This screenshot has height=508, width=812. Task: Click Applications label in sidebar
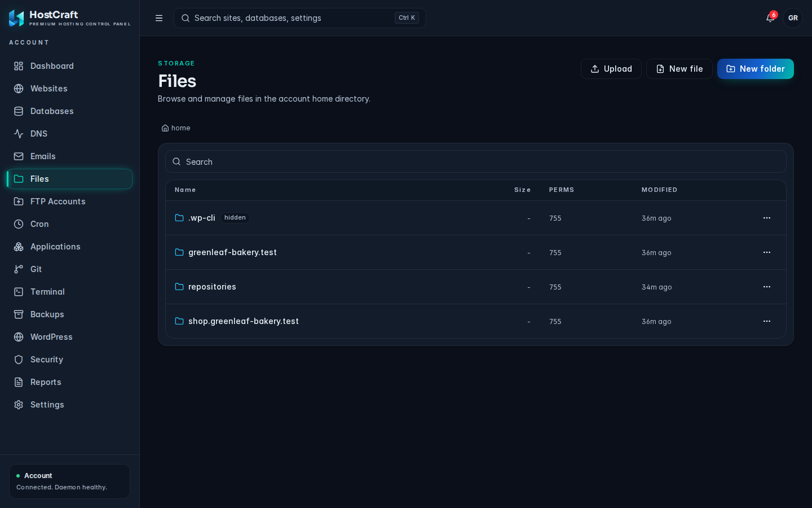click(55, 247)
